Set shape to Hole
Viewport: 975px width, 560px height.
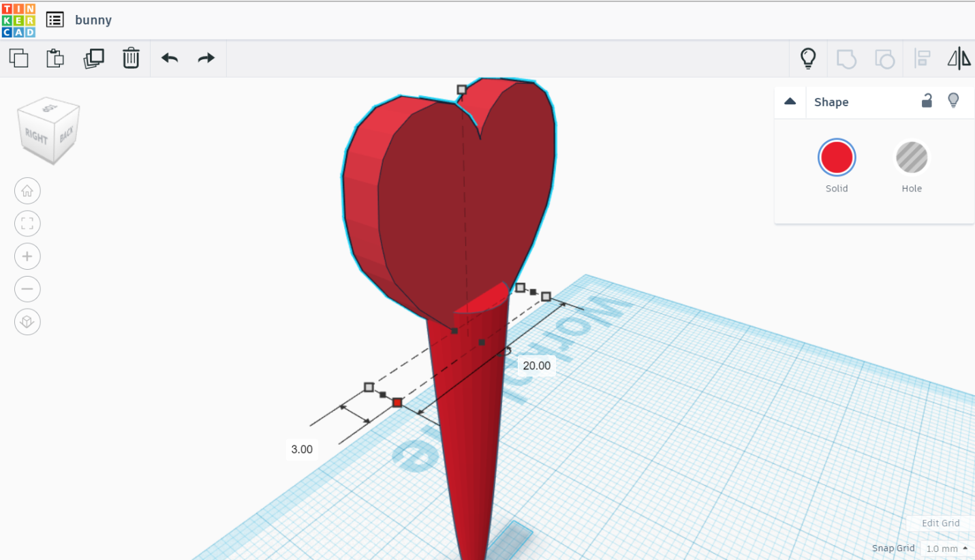coord(912,157)
